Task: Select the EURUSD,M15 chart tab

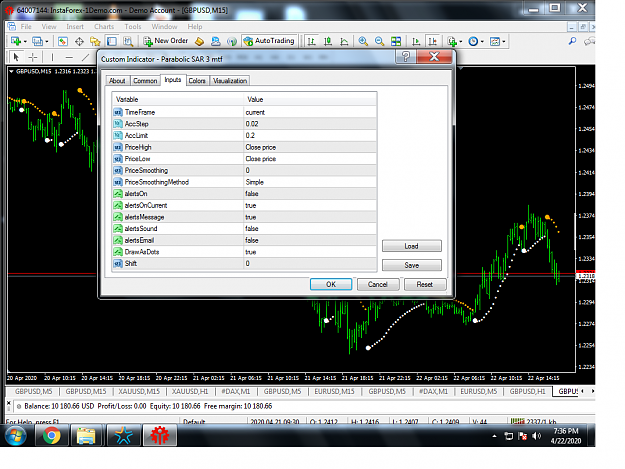Action: tap(334, 391)
